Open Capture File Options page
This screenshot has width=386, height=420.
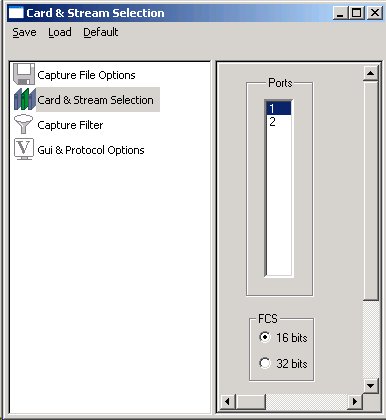coord(86,75)
